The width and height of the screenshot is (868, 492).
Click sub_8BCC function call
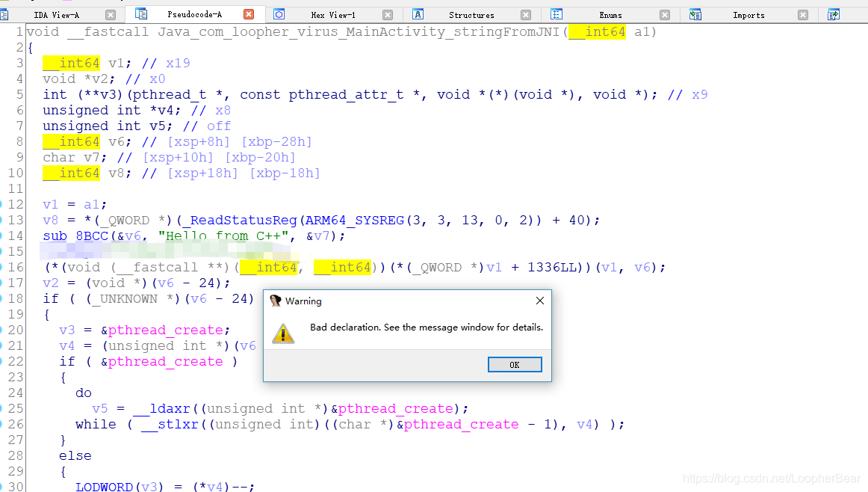click(x=75, y=236)
